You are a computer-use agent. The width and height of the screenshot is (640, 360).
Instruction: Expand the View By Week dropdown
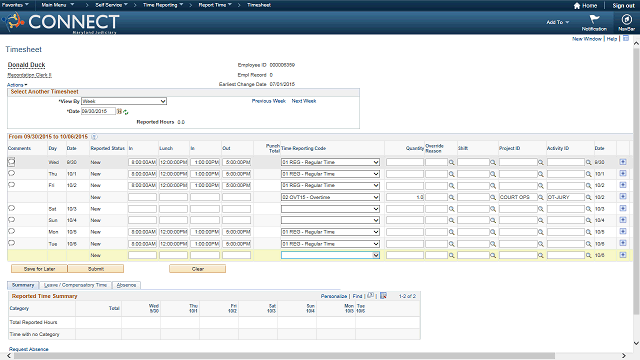(x=124, y=101)
